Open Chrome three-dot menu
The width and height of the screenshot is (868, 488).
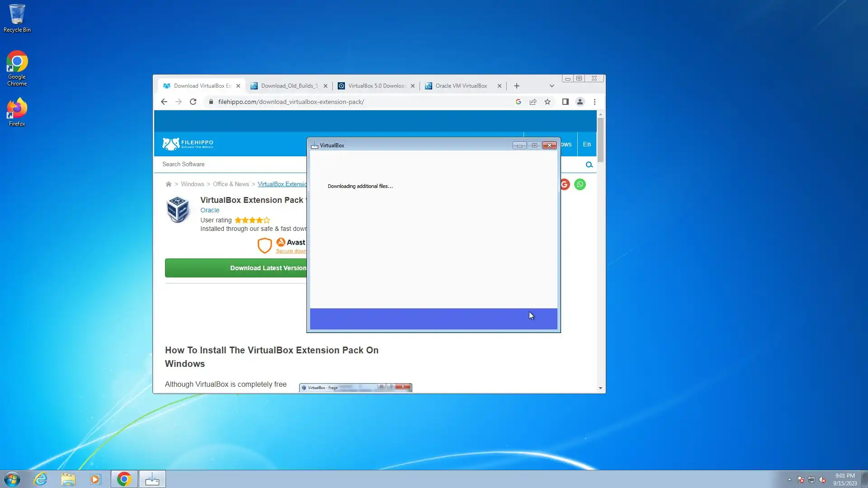(594, 102)
